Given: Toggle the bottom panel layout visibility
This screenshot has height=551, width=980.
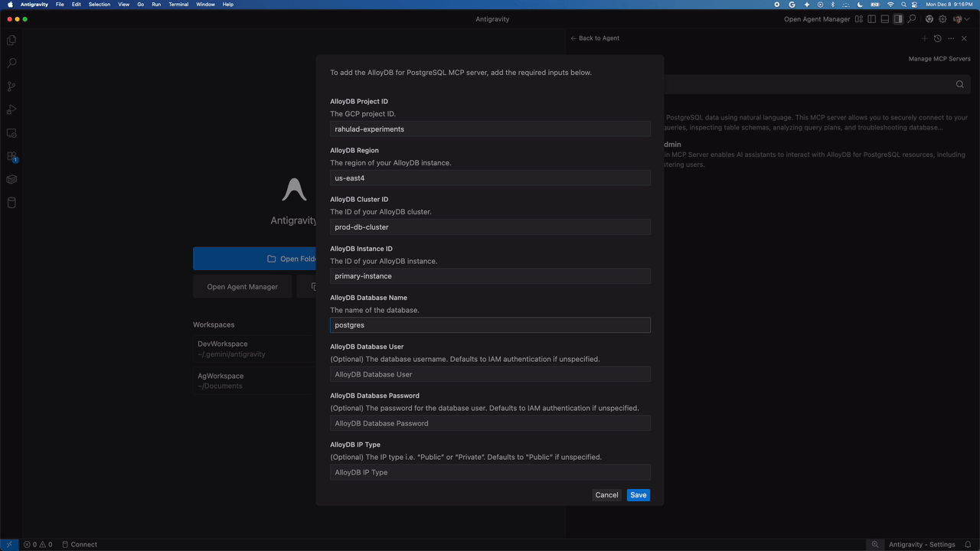Looking at the screenshot, I should (x=884, y=19).
